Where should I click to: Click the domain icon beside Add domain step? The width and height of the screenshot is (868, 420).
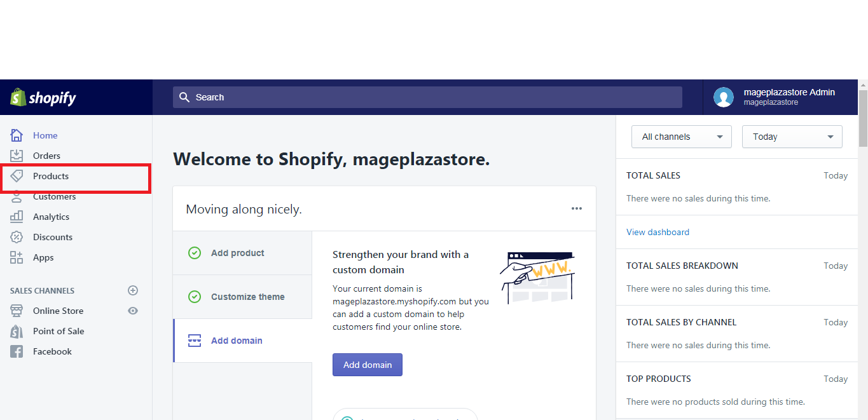(195, 341)
